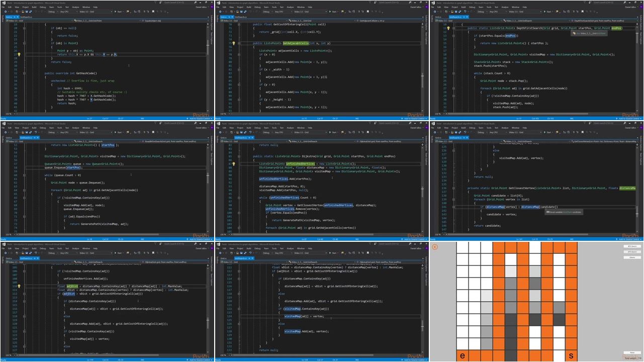Click Add to Source Control in GetHashCode window status bar

[199, 119]
